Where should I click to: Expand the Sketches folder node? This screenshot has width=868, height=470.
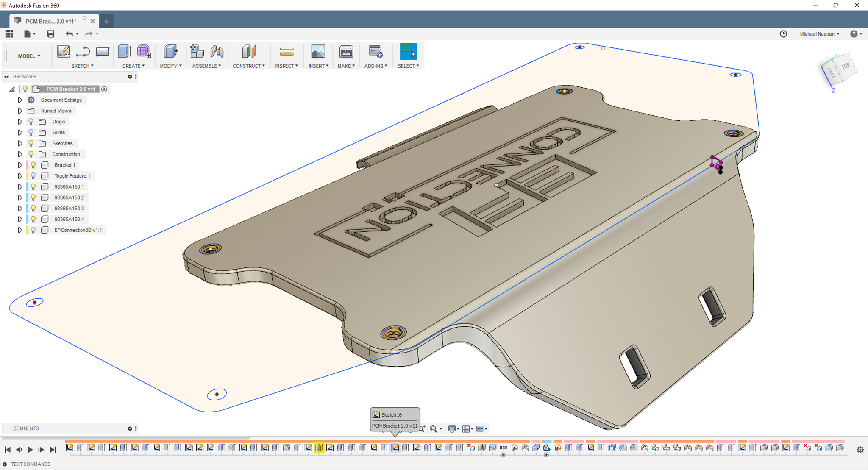(x=20, y=143)
